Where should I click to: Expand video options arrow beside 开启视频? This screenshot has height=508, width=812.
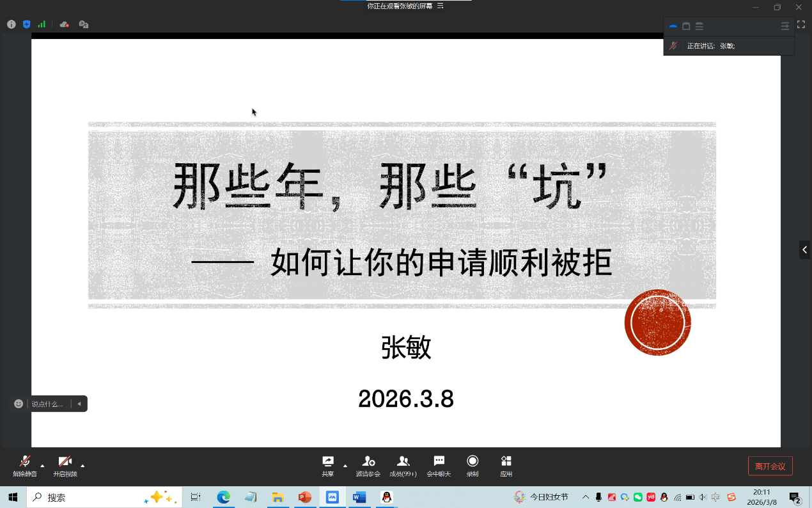(82, 465)
